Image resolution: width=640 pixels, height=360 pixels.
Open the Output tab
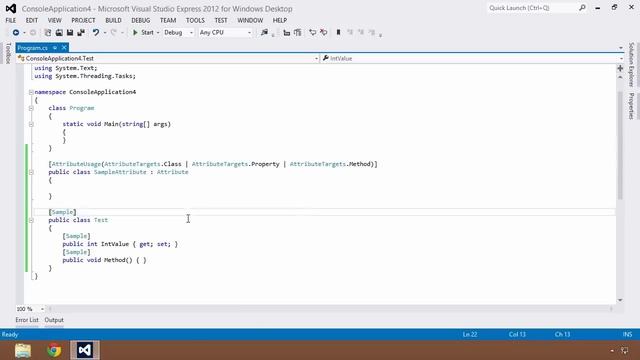[54, 320]
